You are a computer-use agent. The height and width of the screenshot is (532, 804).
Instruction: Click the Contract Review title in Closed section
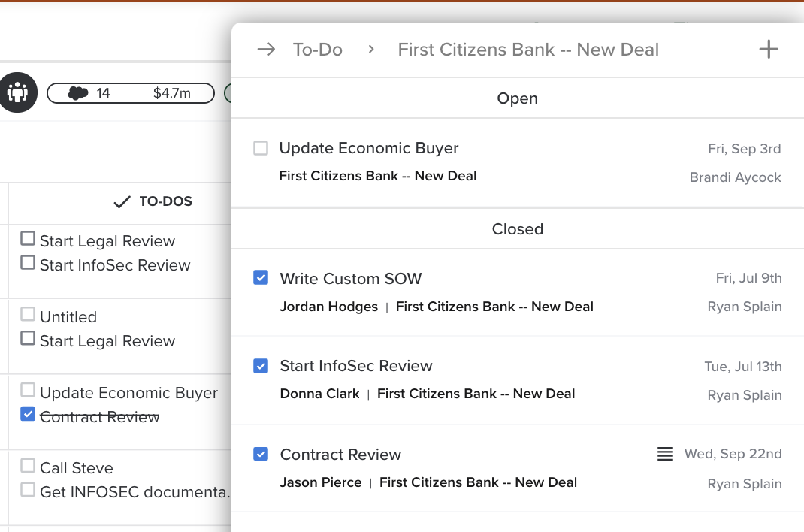(x=340, y=454)
